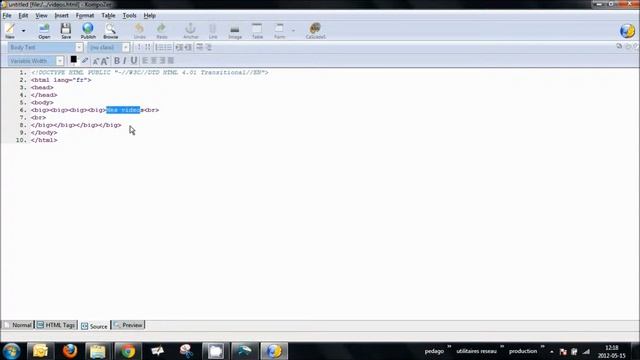
Task: Click the <head> tag on line 3
Action: 42,87
